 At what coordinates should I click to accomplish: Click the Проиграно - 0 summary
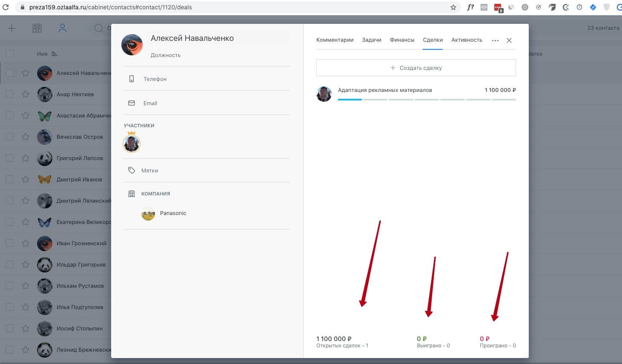point(498,346)
